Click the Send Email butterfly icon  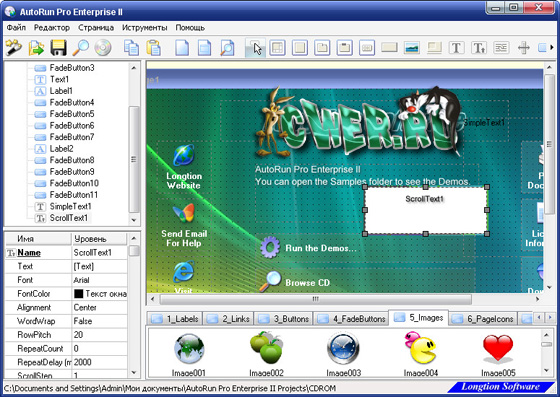point(184,213)
